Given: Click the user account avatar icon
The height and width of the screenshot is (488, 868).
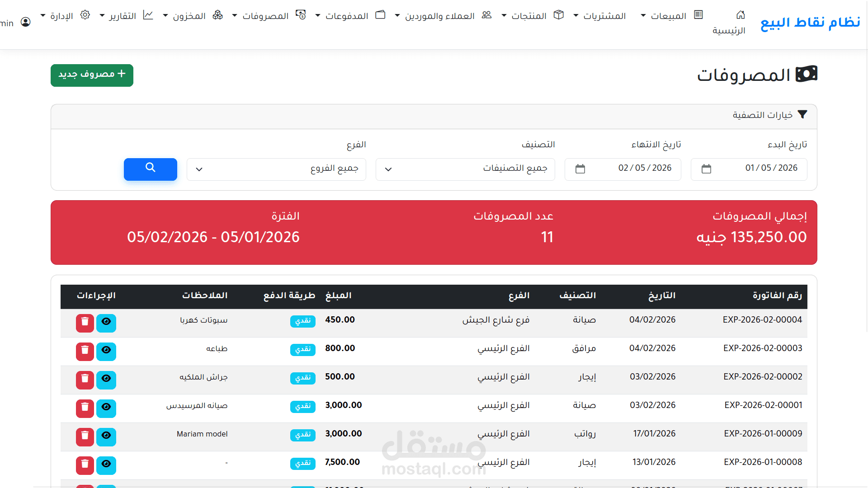Looking at the screenshot, I should tap(26, 22).
